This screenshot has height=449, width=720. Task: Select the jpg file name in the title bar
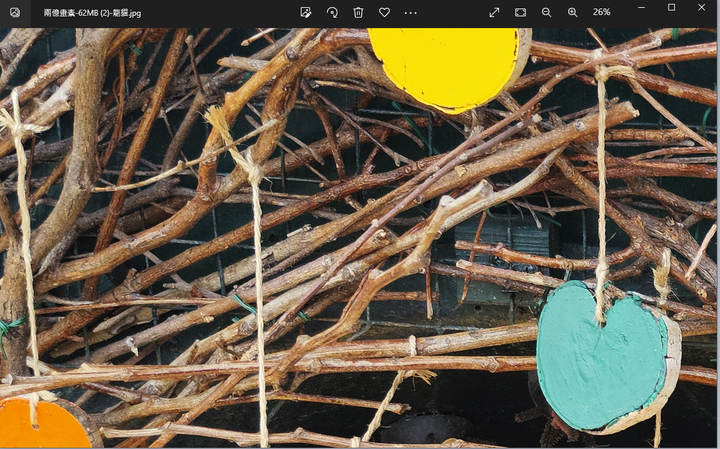pos(92,13)
